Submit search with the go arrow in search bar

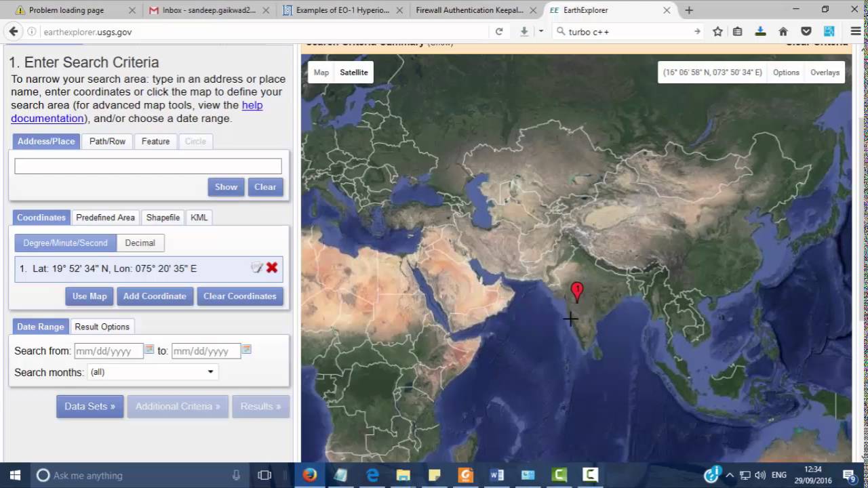tap(697, 31)
